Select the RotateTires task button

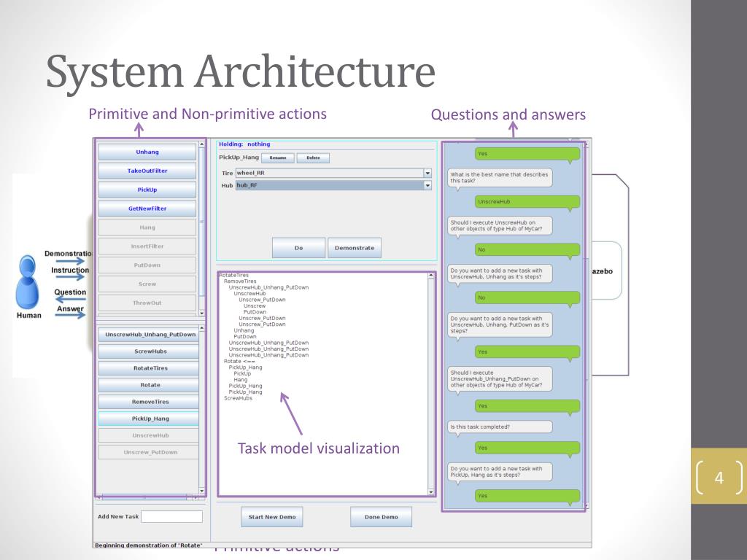149,368
